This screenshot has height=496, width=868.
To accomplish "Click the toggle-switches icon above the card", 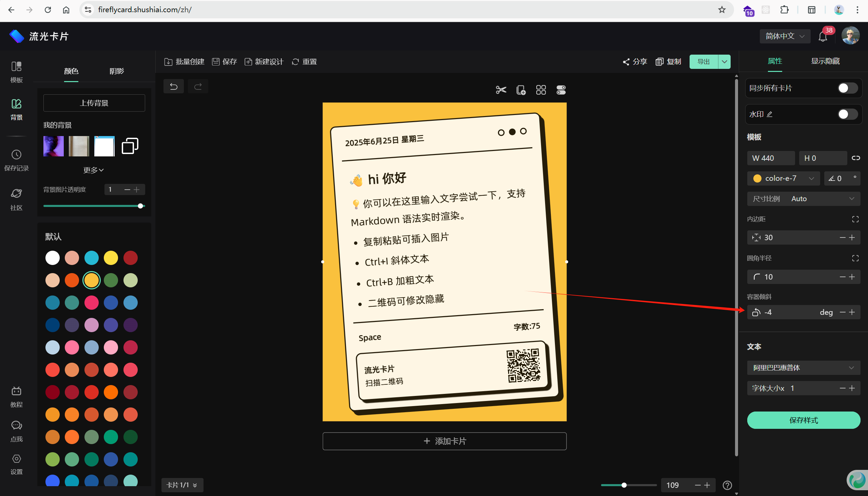I will 561,90.
